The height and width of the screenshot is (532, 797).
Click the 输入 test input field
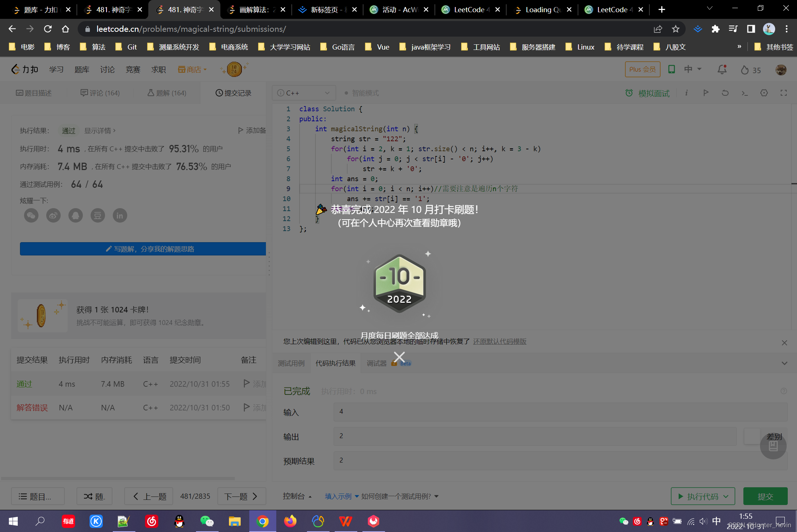click(560, 412)
